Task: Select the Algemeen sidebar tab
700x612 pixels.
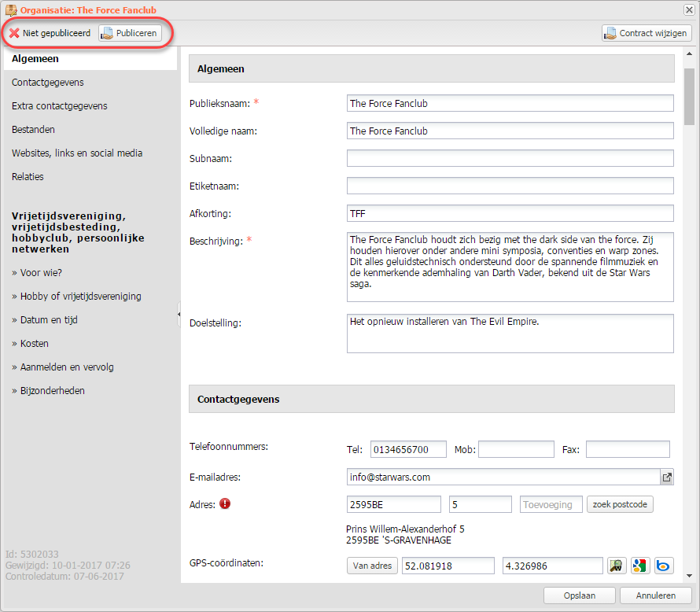Action: pos(90,58)
